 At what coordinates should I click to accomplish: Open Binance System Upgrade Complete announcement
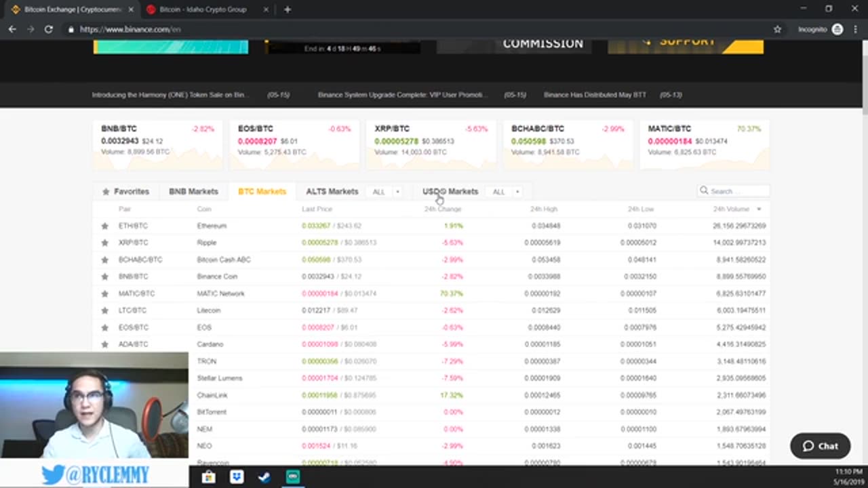402,95
